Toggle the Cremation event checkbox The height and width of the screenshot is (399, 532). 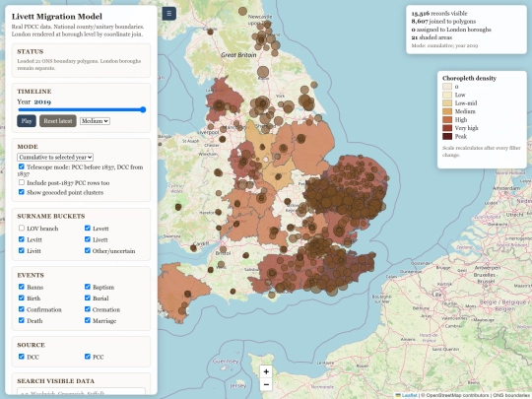pos(88,309)
